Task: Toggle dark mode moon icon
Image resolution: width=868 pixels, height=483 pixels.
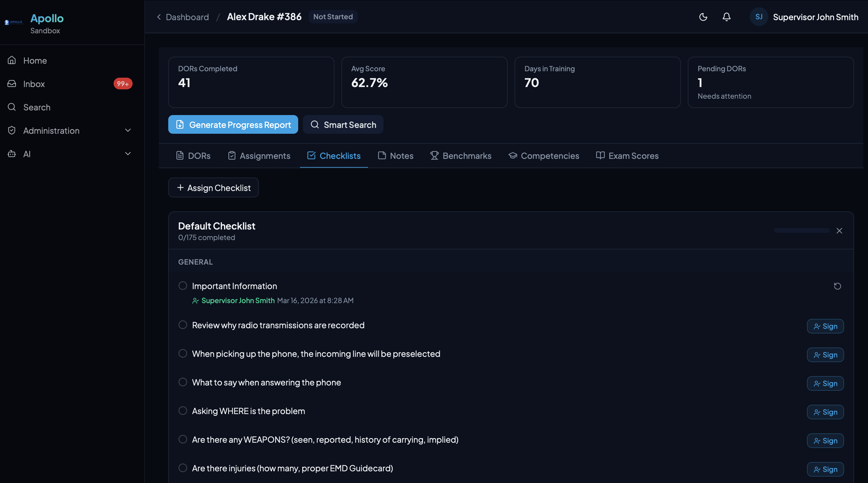Action: pyautogui.click(x=703, y=17)
